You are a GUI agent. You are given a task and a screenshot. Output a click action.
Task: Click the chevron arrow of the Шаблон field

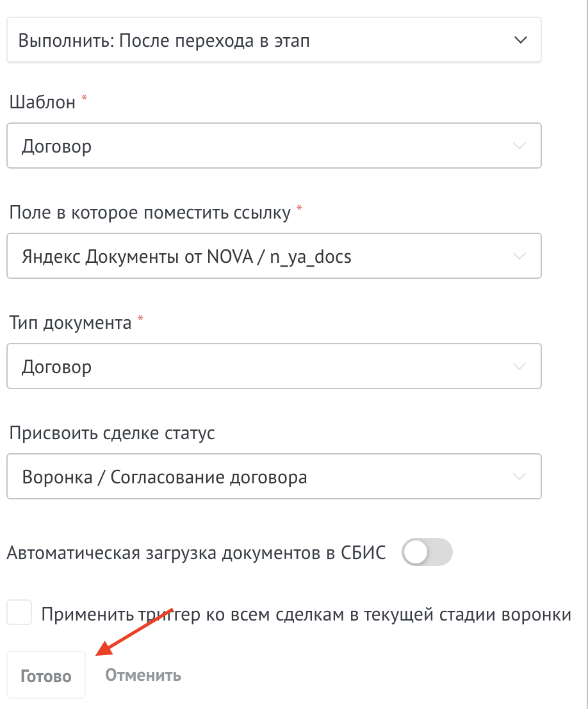[519, 146]
